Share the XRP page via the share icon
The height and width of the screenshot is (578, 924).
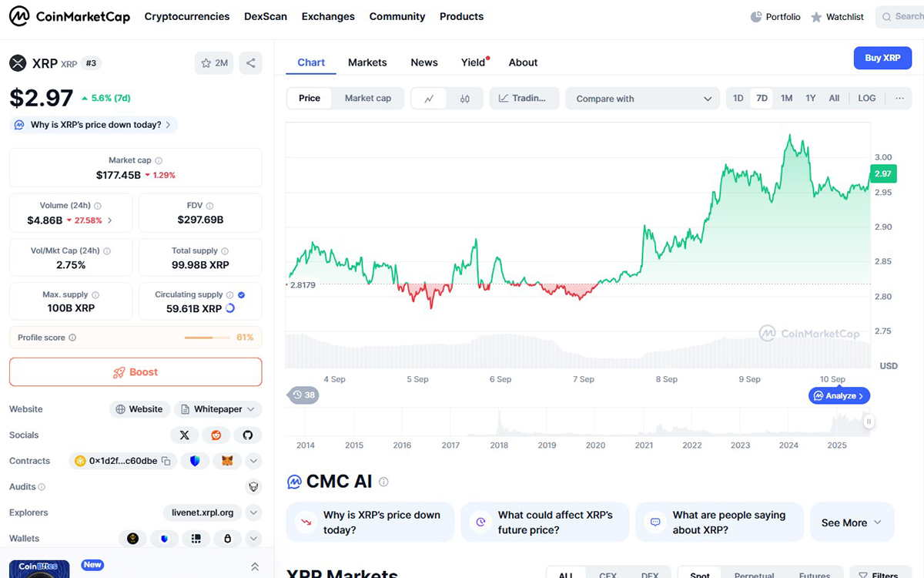point(250,63)
